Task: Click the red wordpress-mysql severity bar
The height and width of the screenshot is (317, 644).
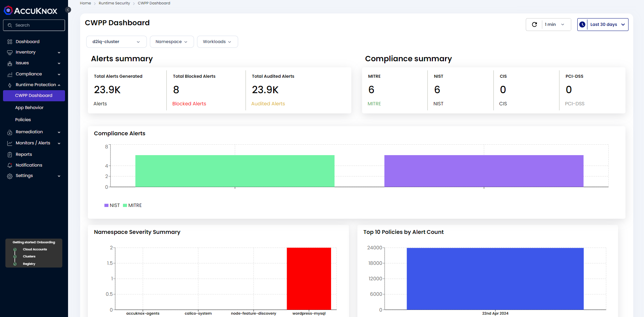Action: tap(309, 279)
